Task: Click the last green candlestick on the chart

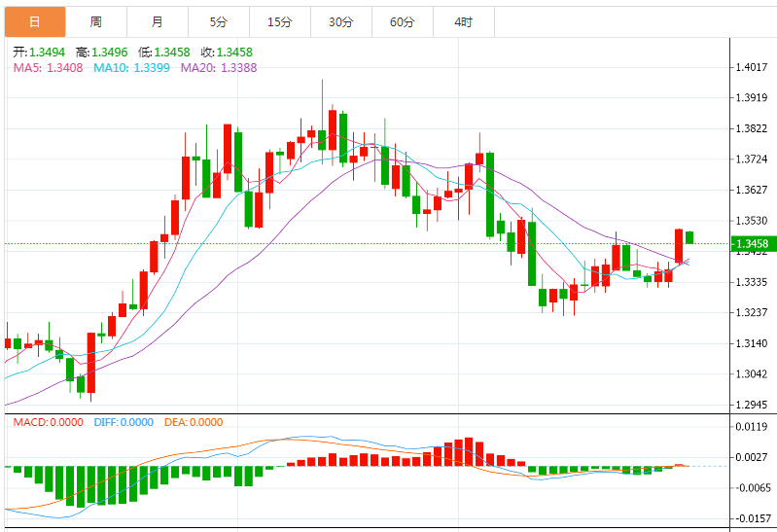Action: (x=689, y=237)
